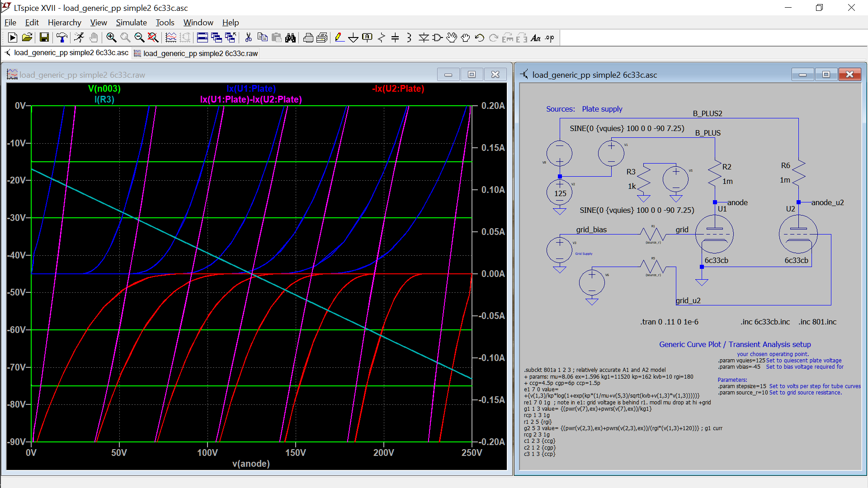
Task: Click the U1 triode tube symbol
Action: click(x=714, y=234)
